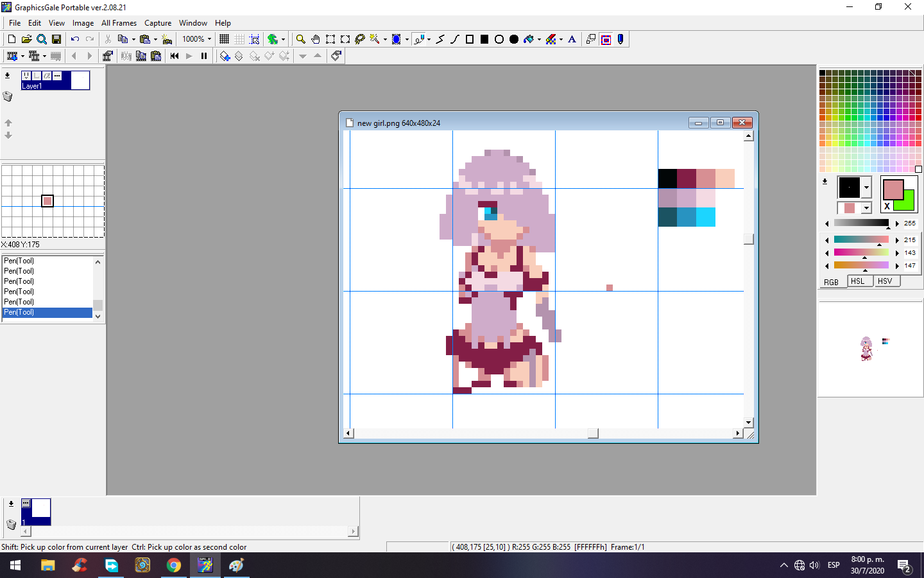Open frame properties icon
Screen dimensions: 924x578
point(107,56)
